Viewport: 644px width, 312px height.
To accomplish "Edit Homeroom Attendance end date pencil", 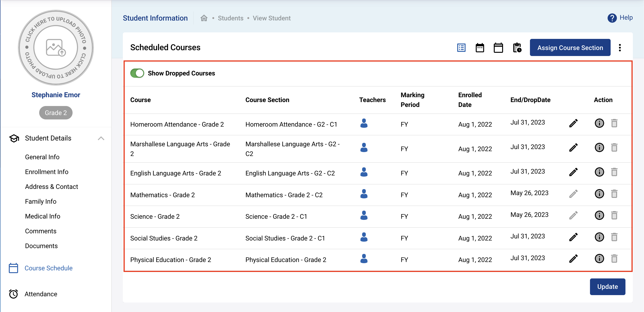I will click(x=573, y=123).
